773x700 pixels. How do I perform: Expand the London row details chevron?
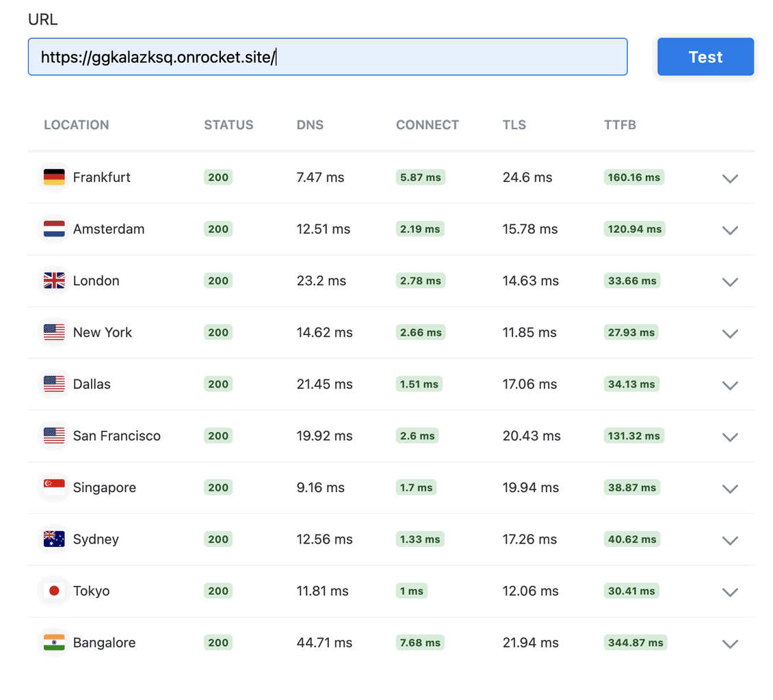pyautogui.click(x=730, y=282)
